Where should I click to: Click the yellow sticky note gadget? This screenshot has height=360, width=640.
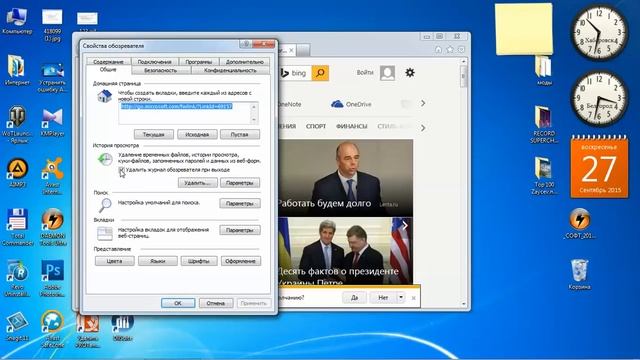point(524,29)
